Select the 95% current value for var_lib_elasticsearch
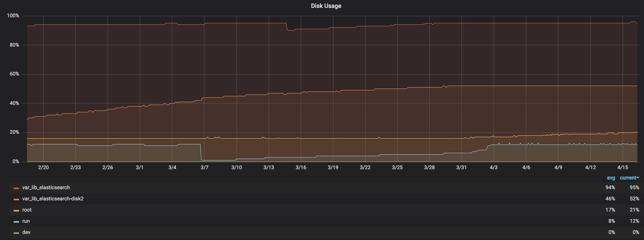 click(x=634, y=187)
